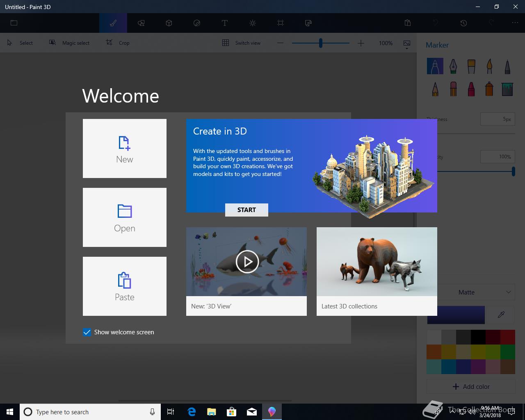Adjust the opacity slider handle
Screen dimensions: 525x420
(x=514, y=172)
